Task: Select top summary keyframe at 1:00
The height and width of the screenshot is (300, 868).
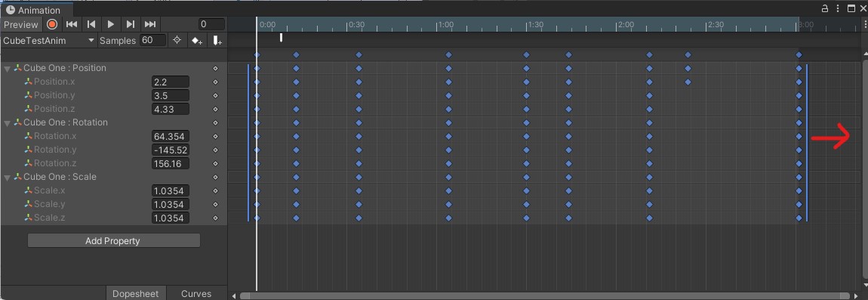Action: point(448,55)
